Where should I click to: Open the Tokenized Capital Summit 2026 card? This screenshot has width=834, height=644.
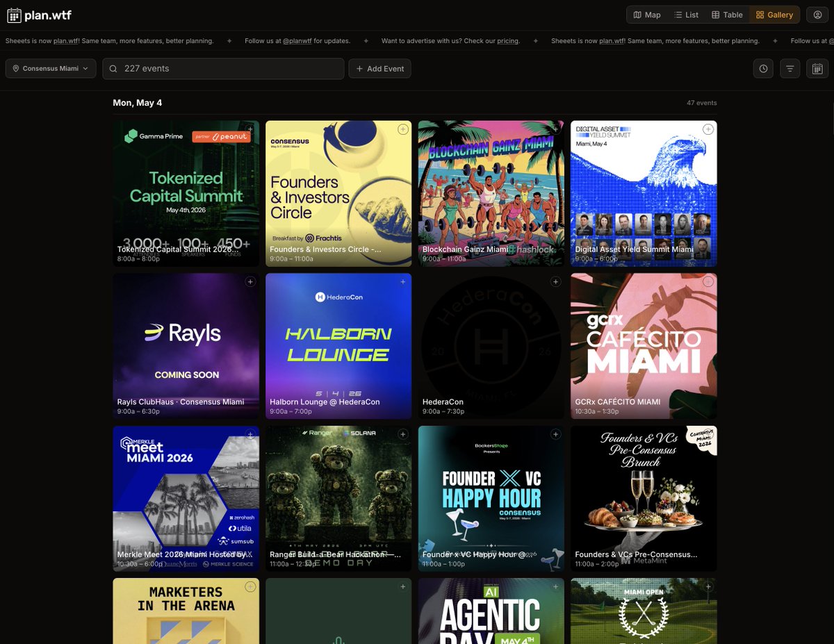(x=186, y=193)
